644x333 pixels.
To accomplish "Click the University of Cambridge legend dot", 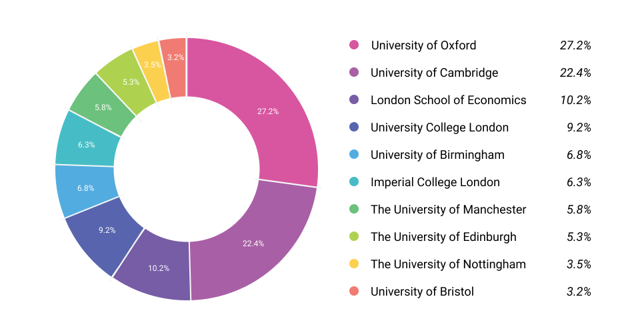I will tap(354, 72).
